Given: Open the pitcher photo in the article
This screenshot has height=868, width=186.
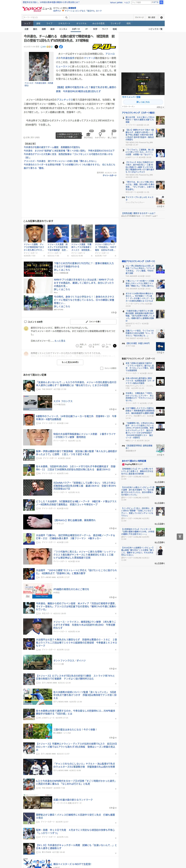Looking at the screenshot, I should coord(39,67).
